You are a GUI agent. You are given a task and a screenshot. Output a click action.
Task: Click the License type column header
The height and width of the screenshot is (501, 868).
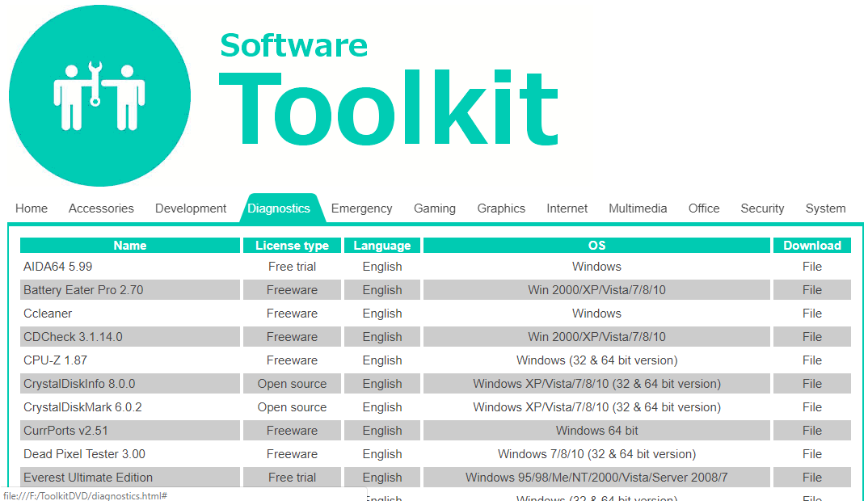pyautogui.click(x=293, y=245)
